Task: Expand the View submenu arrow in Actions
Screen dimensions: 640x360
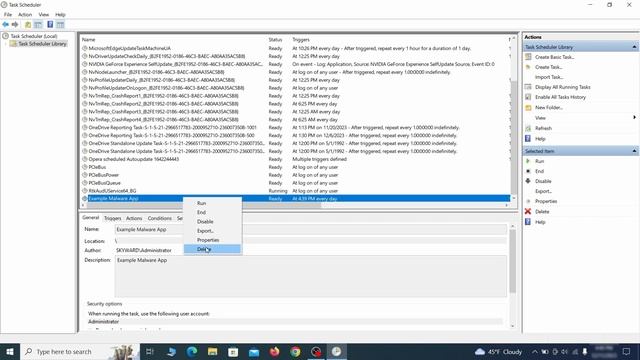Action: point(634,118)
